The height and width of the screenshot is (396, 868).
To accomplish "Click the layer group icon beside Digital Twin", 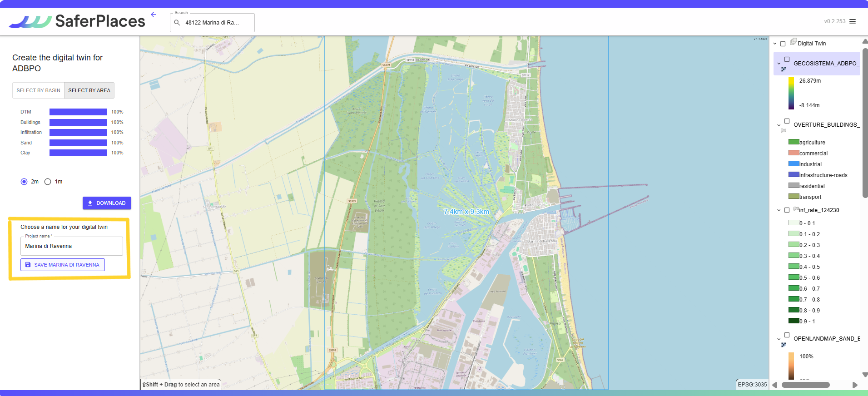I will pos(793,41).
